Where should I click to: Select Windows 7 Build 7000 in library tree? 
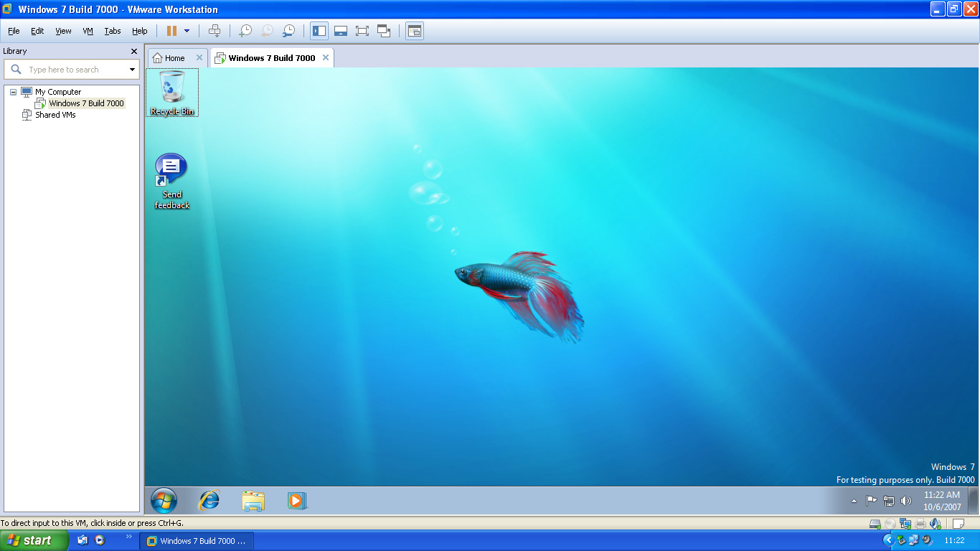[86, 103]
